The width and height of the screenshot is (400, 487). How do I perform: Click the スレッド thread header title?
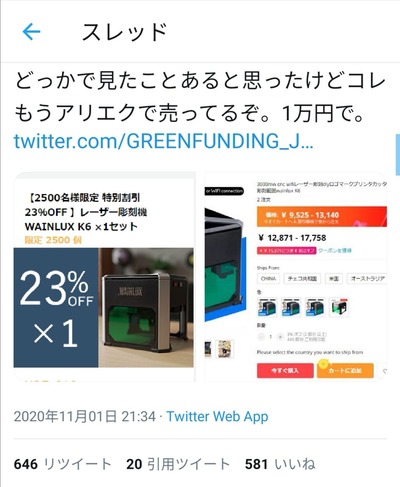[124, 32]
